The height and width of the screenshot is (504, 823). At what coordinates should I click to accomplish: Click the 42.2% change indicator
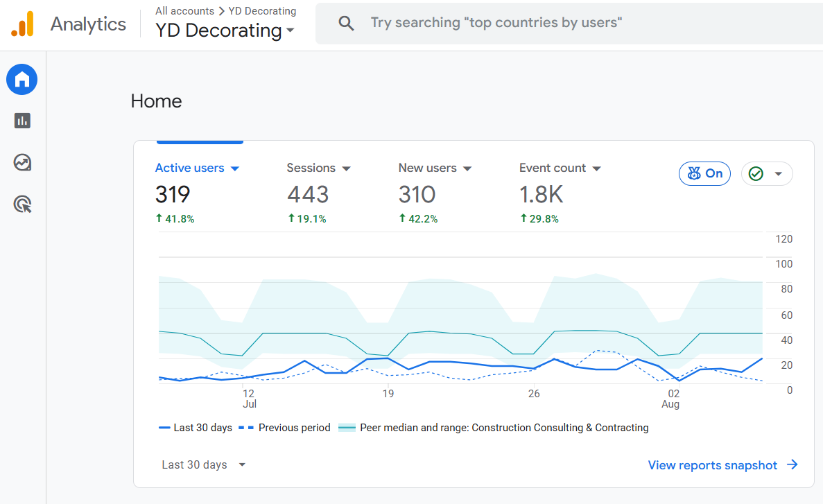pos(418,218)
